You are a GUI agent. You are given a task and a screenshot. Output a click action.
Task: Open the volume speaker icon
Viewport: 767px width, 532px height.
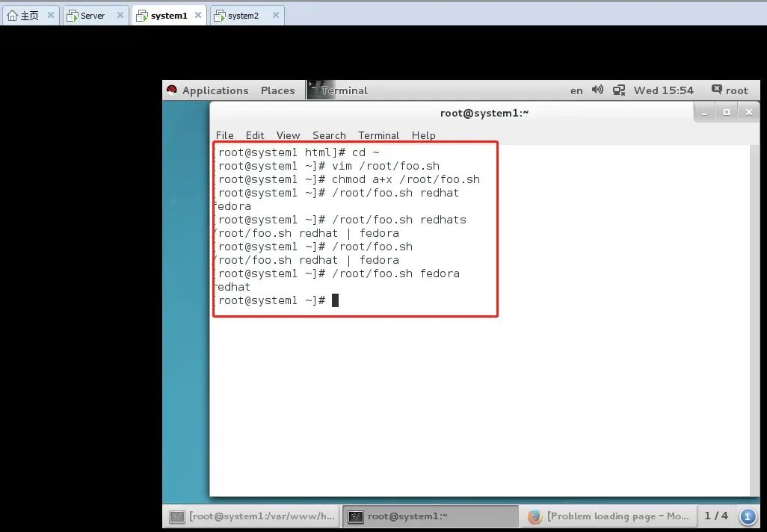click(x=597, y=90)
